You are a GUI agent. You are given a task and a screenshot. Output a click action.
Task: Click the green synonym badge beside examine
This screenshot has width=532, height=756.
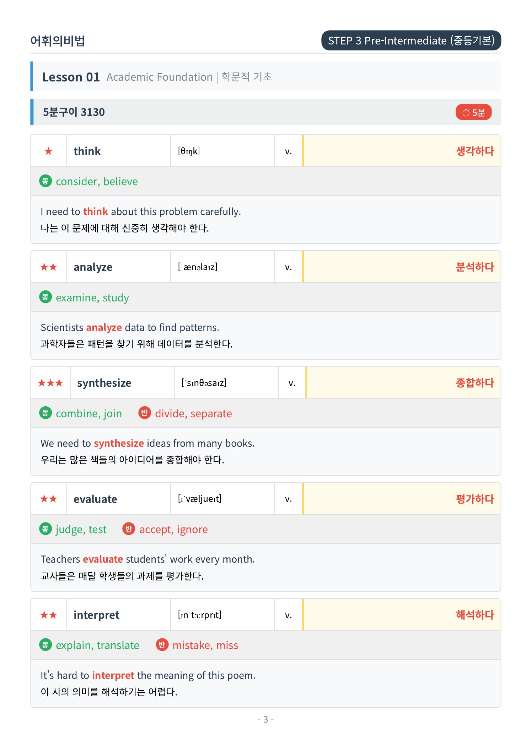45,297
